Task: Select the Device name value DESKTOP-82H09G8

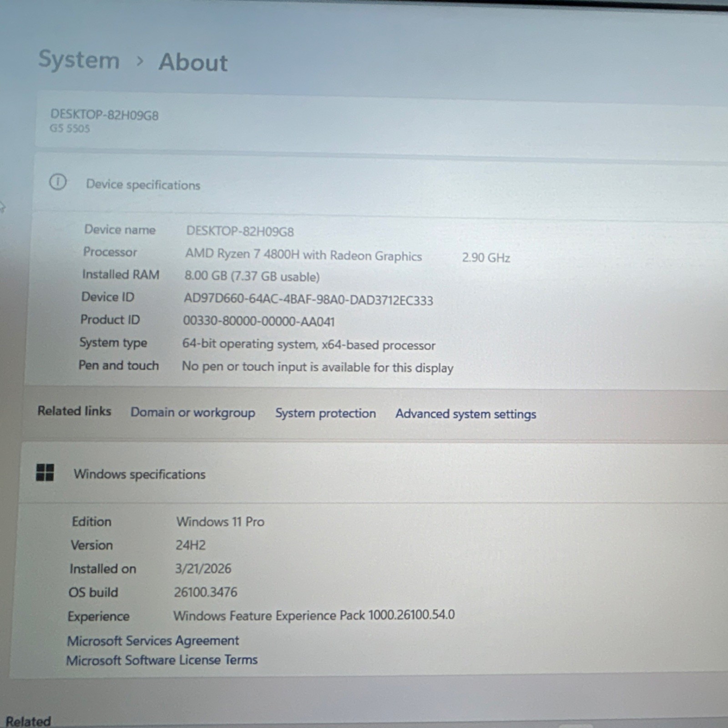Action: click(x=240, y=231)
